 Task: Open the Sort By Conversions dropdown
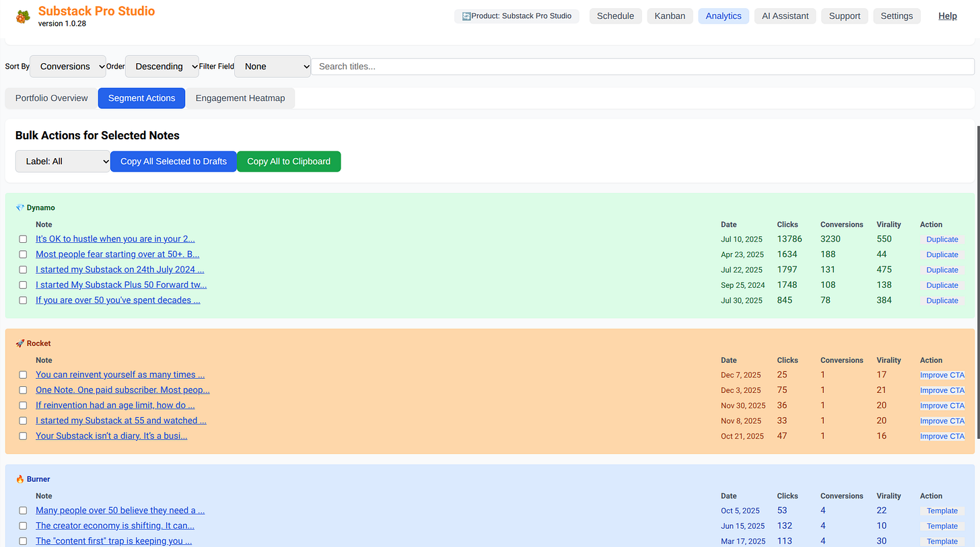coord(68,67)
